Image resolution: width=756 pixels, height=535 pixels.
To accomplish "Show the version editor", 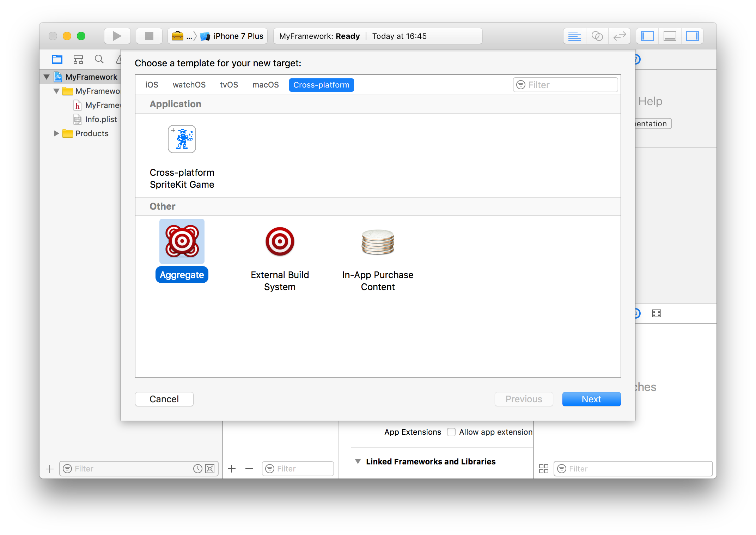I will point(620,36).
